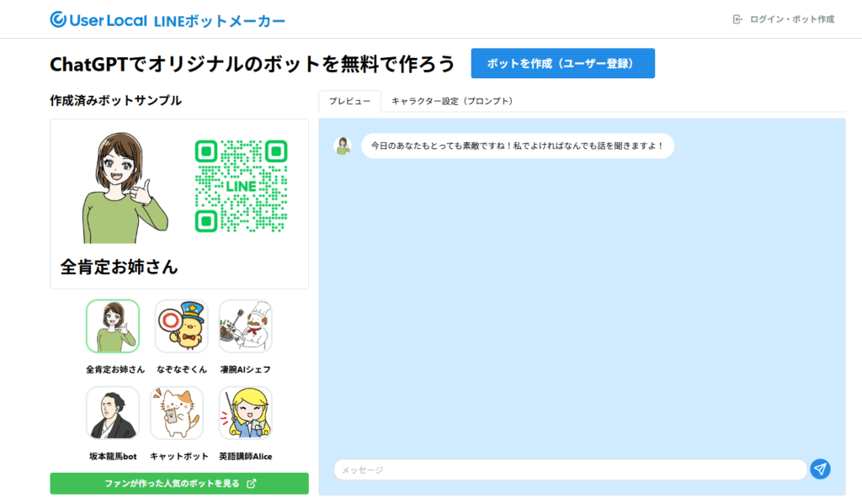862x504 pixels.
Task: Click ボットを作成（ユーザー登録） button
Action: (x=563, y=63)
